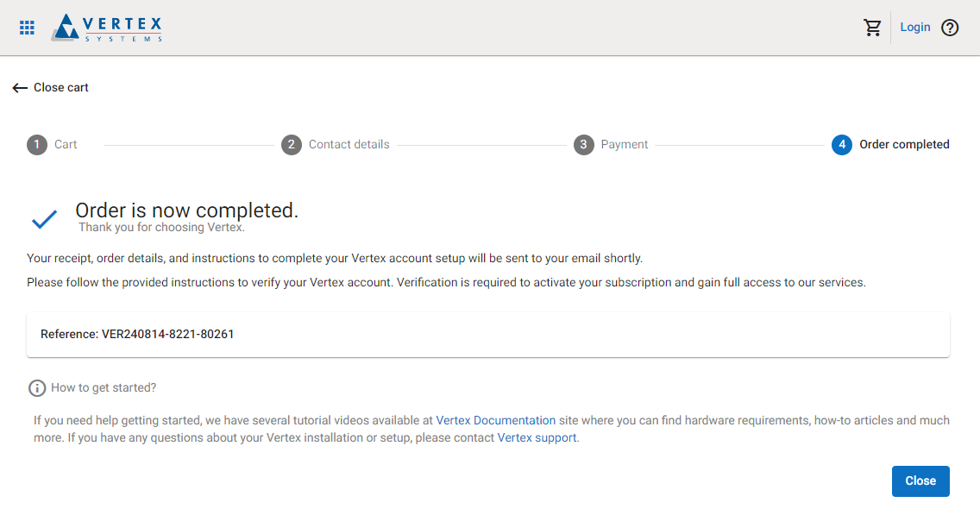Click the Close cart text
Image resolution: width=980 pixels, height=515 pixels.
tap(61, 88)
